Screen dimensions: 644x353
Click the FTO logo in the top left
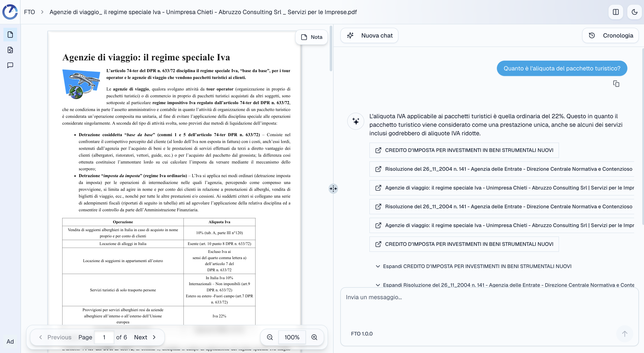10,12
